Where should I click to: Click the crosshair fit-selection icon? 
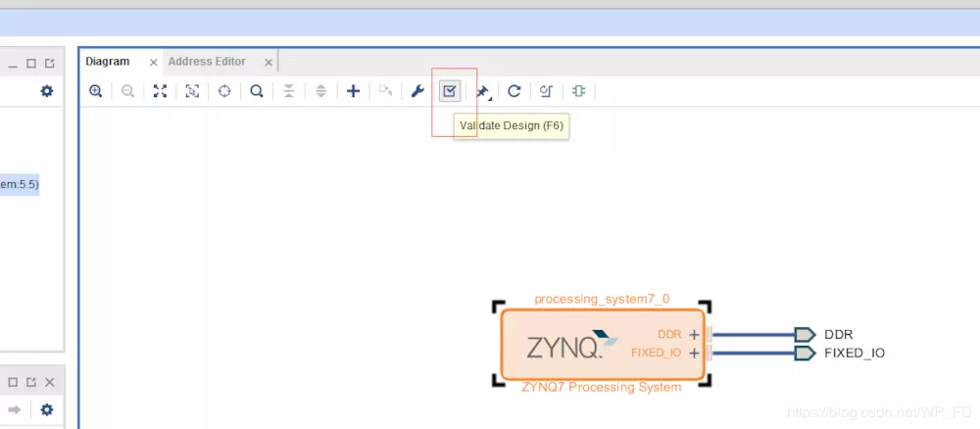click(224, 91)
